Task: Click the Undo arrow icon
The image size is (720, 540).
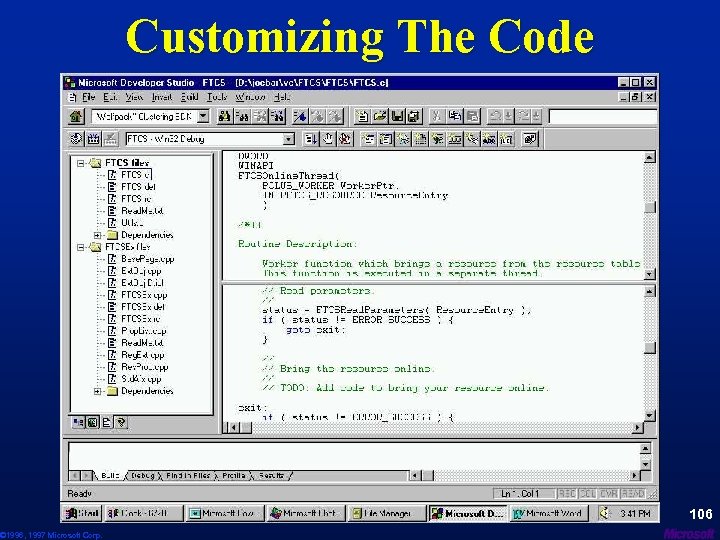Action: point(496,117)
